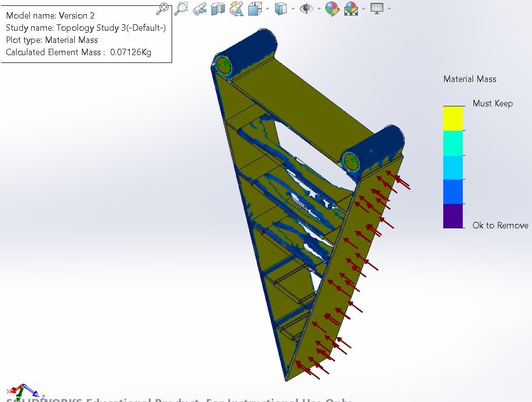Toggle the Section View tool
532x402 pixels.
(218, 8)
